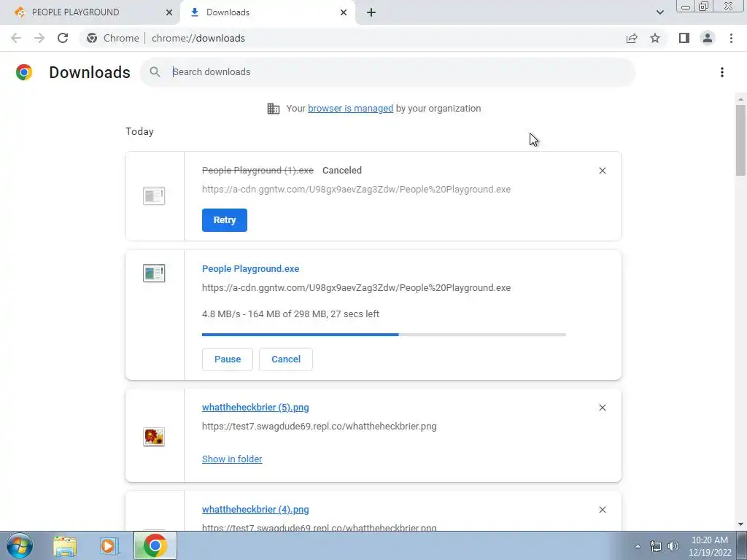747x560 pixels.
Task: Click the page vertical scrollbar thumb
Action: tap(740, 140)
